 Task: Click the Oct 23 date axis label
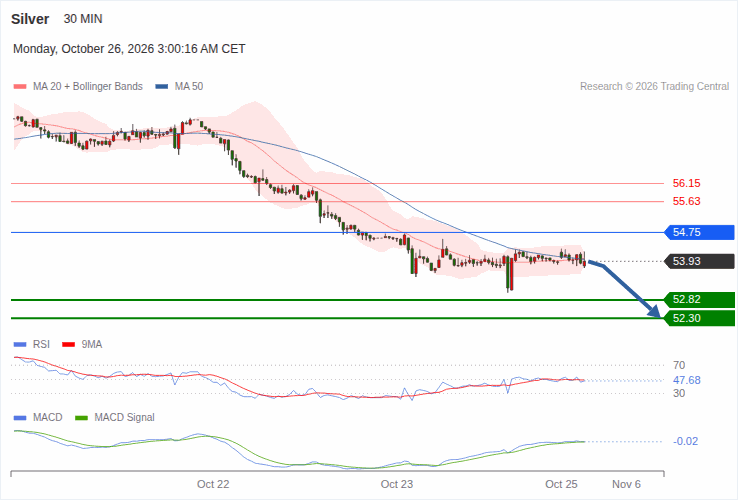pyautogui.click(x=397, y=484)
